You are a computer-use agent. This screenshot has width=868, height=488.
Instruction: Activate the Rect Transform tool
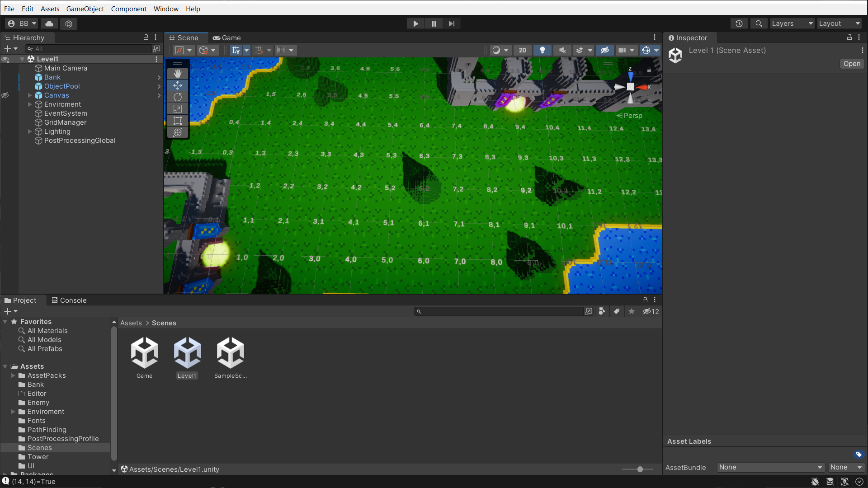[177, 120]
